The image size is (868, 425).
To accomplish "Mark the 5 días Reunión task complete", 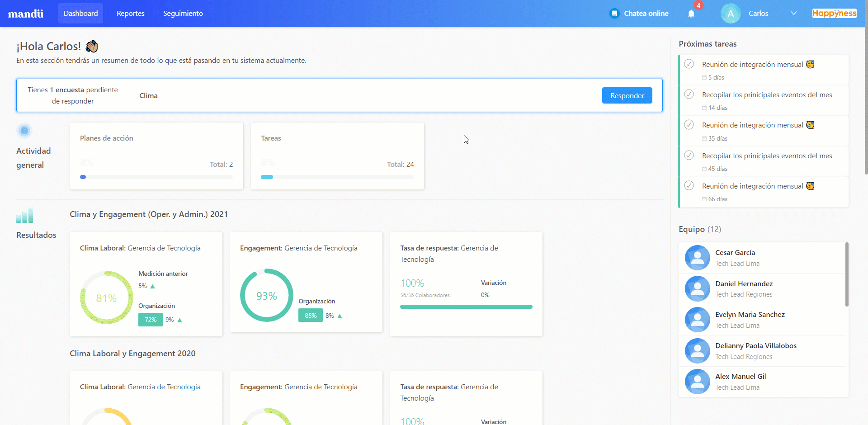I will click(689, 64).
